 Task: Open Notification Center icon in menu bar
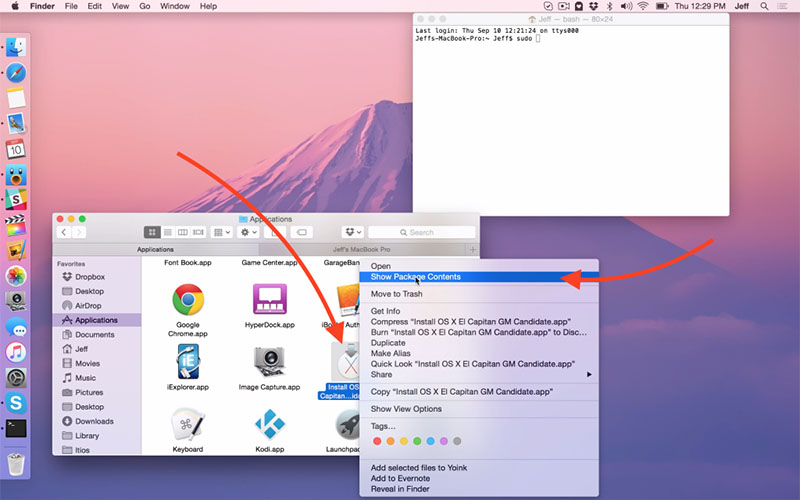782,6
